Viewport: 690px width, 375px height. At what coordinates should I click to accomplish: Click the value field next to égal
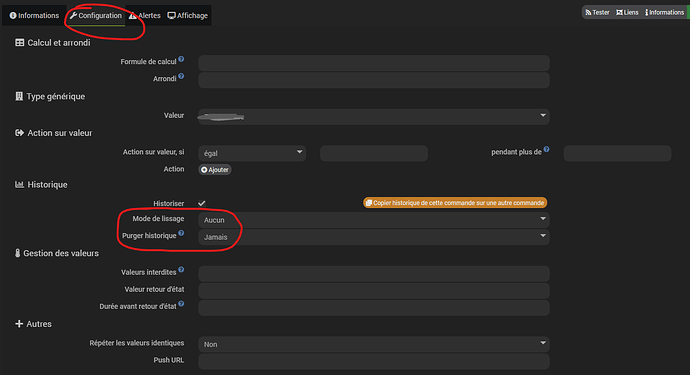(374, 153)
